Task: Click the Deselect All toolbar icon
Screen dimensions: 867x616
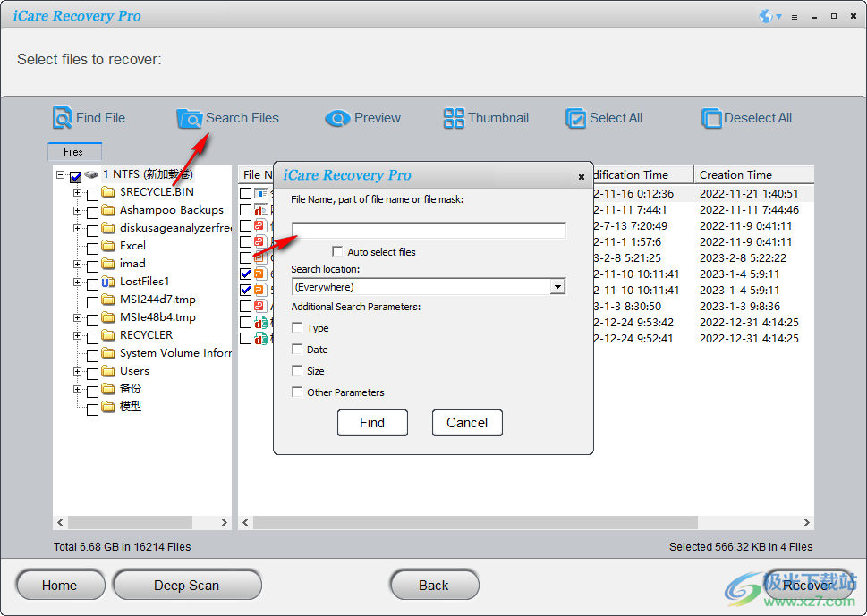Action: tap(712, 118)
